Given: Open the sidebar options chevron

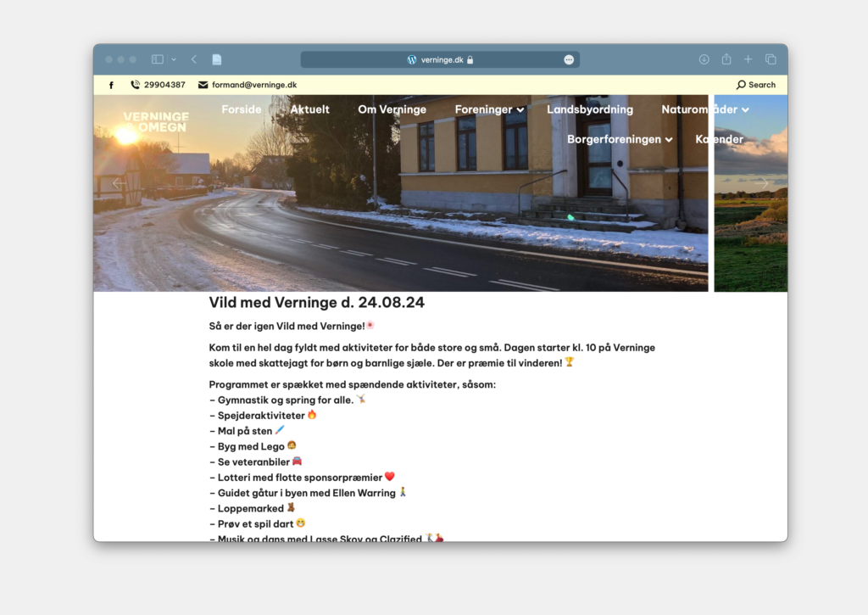Looking at the screenshot, I should (x=174, y=59).
